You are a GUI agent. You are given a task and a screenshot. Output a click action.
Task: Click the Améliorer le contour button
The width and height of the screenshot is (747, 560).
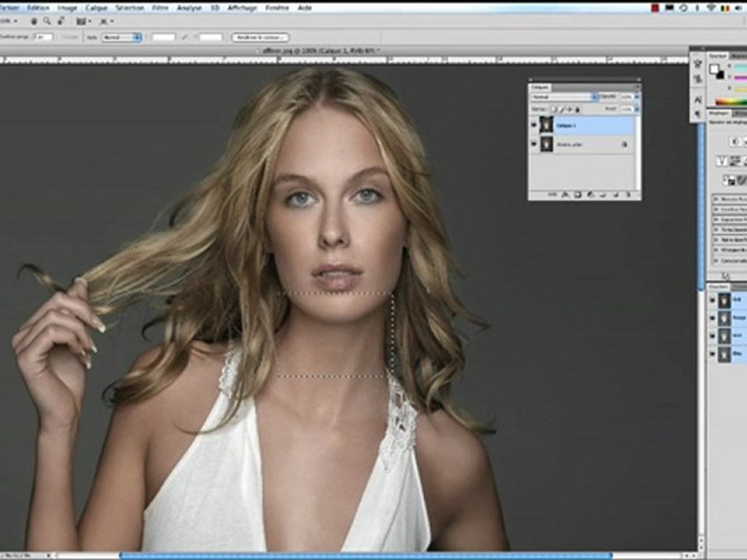coord(261,37)
